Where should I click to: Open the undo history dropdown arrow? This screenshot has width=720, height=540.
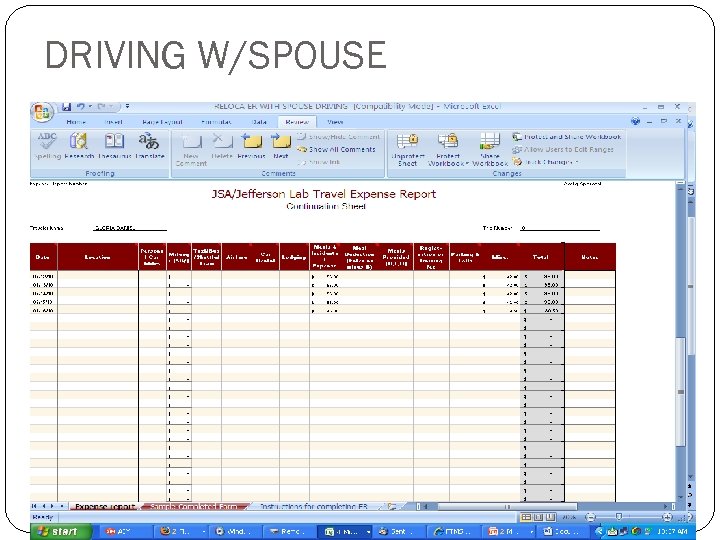point(90,107)
